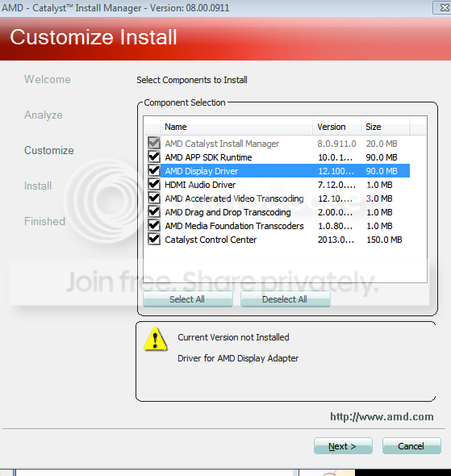Toggle AMD Media Foundation Transcoders checkbox
This screenshot has width=451, height=476.
[x=154, y=226]
